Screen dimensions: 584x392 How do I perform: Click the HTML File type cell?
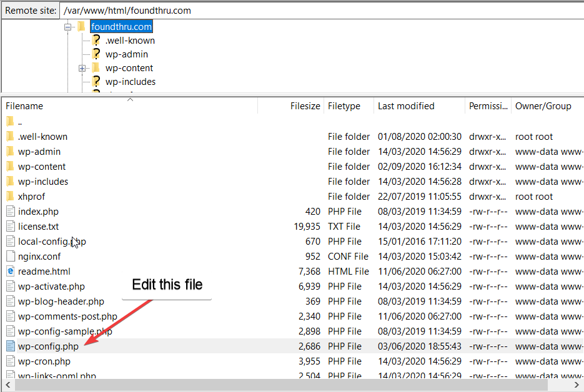click(349, 272)
